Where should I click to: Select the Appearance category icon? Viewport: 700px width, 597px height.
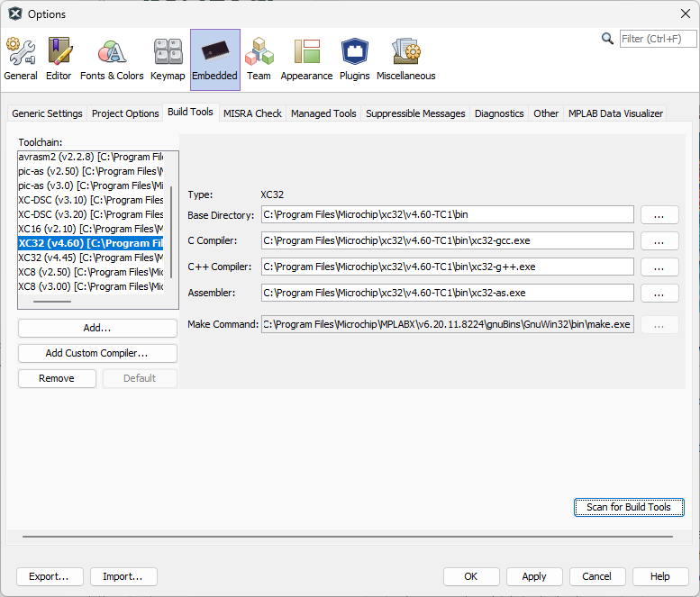(x=306, y=59)
